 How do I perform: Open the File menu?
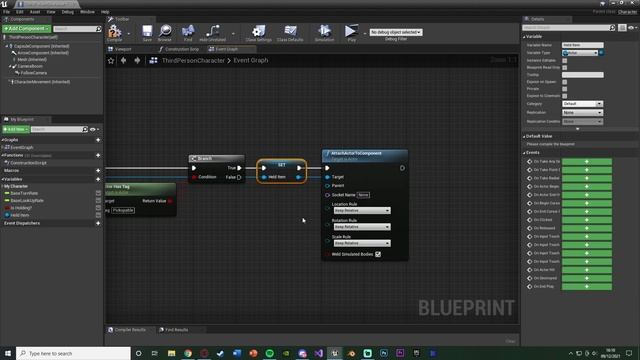[x=7, y=12]
